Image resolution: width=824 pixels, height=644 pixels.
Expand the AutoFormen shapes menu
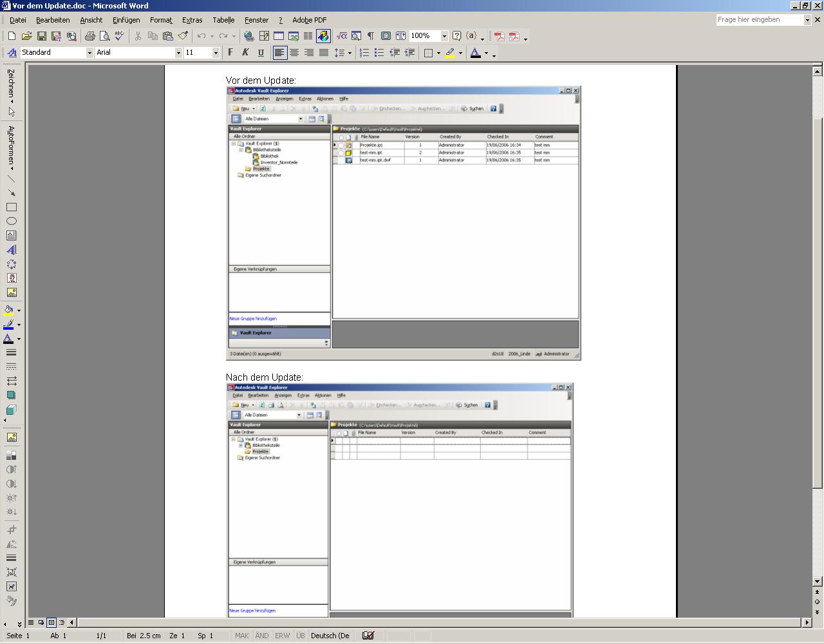coord(11,148)
